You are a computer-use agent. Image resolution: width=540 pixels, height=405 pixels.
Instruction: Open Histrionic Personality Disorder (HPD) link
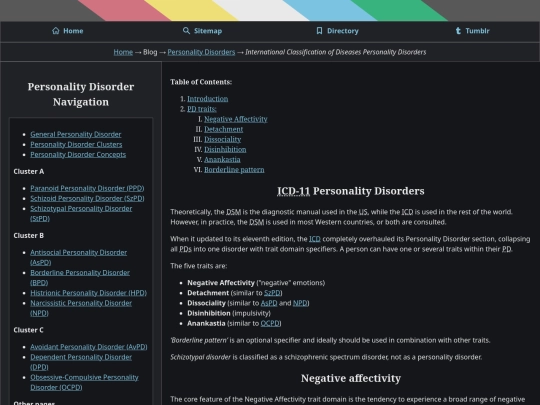[89, 293]
